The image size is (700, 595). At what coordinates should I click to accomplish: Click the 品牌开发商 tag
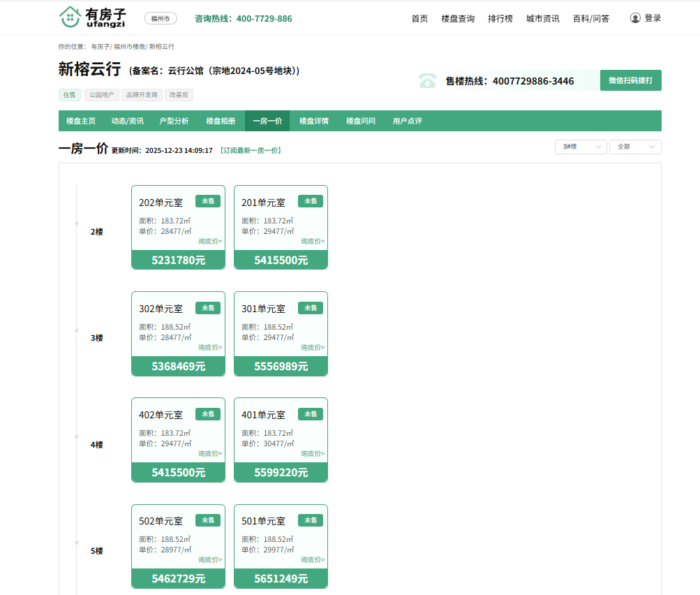141,94
